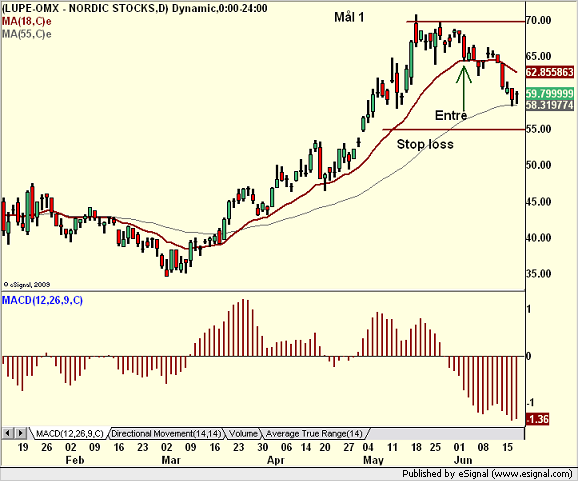Click the MA(55,C)e legend label
Viewport: 578px width, 481px height.
(26, 34)
